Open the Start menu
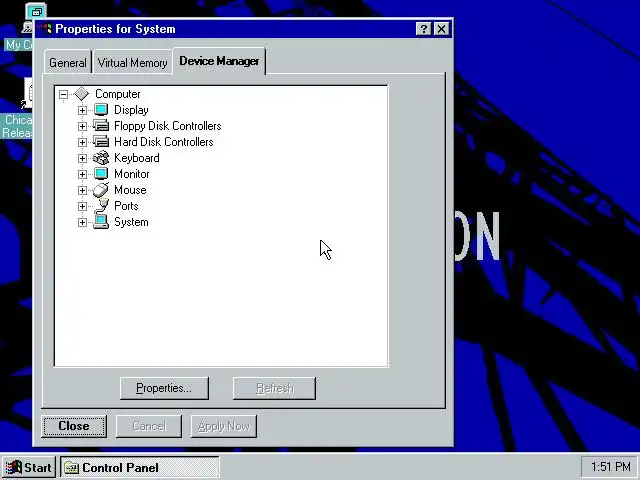The width and height of the screenshot is (640, 480). (x=28, y=467)
